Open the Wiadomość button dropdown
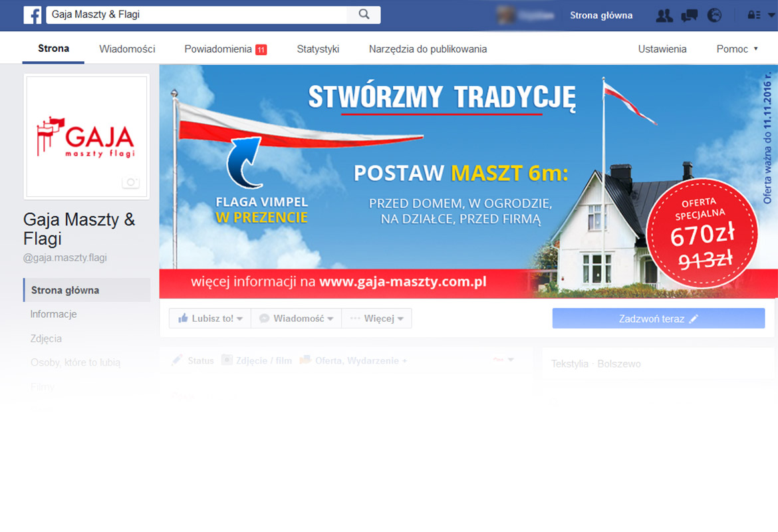Viewport: 778px width, 532px height. pyautogui.click(x=296, y=318)
